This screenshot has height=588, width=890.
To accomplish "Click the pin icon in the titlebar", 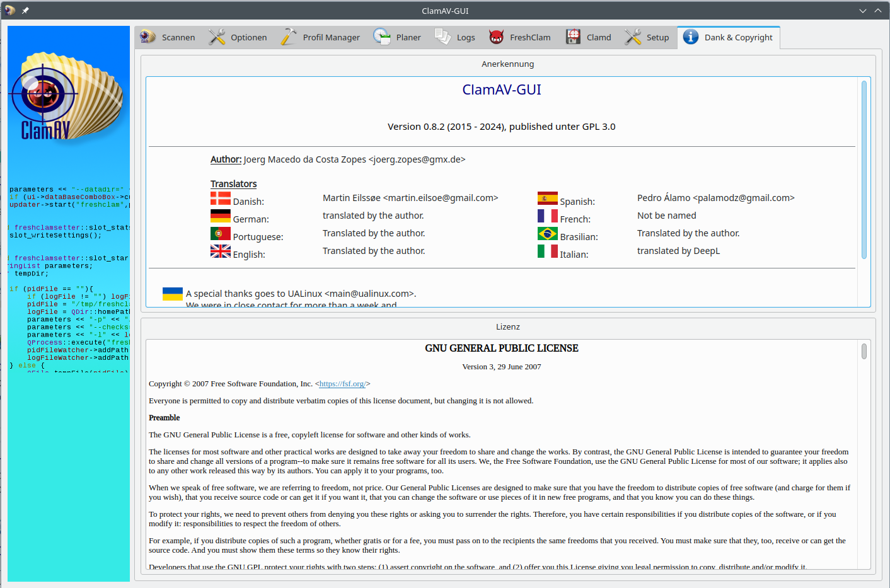I will pyautogui.click(x=25, y=10).
